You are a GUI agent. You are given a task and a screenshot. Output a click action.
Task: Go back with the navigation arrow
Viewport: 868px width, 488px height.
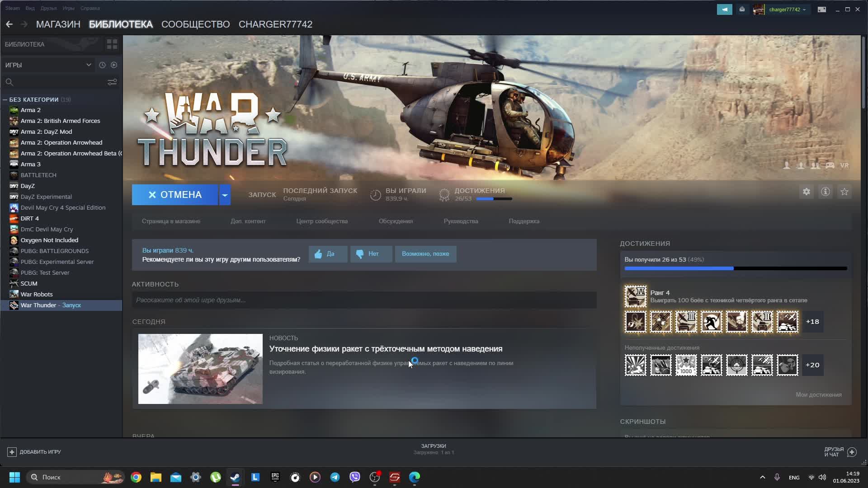click(x=9, y=24)
